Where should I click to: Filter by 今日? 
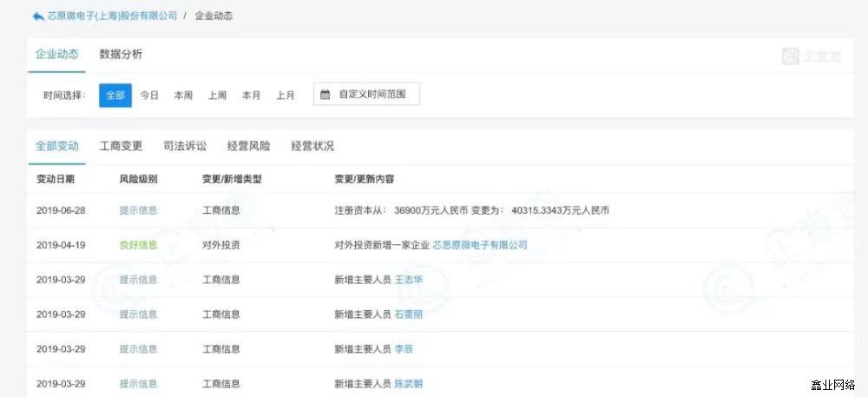(x=149, y=96)
